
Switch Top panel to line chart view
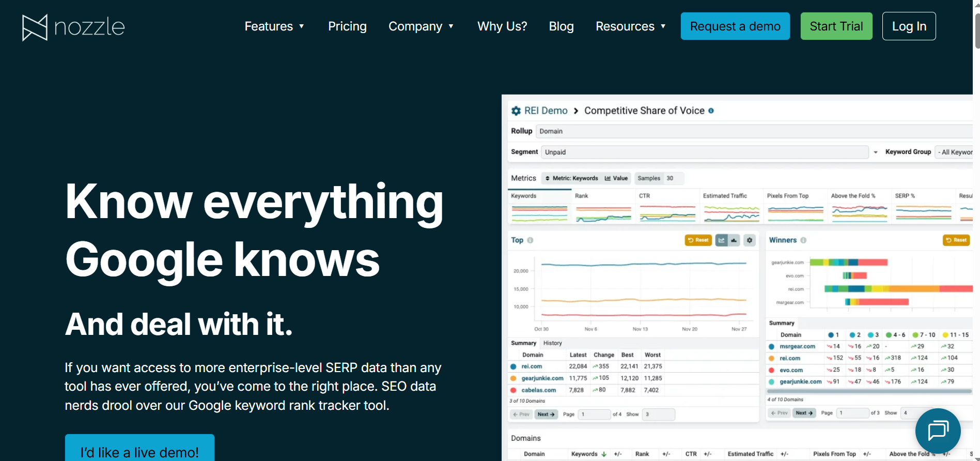click(721, 240)
